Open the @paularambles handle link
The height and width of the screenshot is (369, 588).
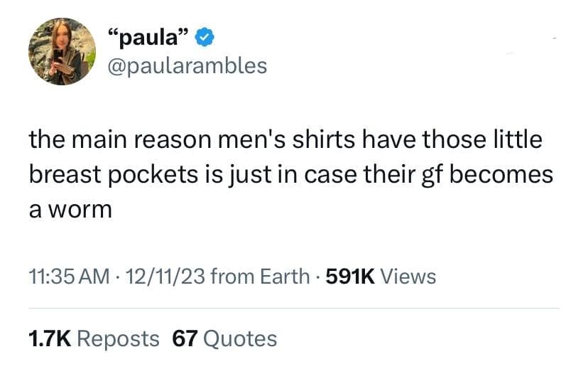(x=187, y=65)
